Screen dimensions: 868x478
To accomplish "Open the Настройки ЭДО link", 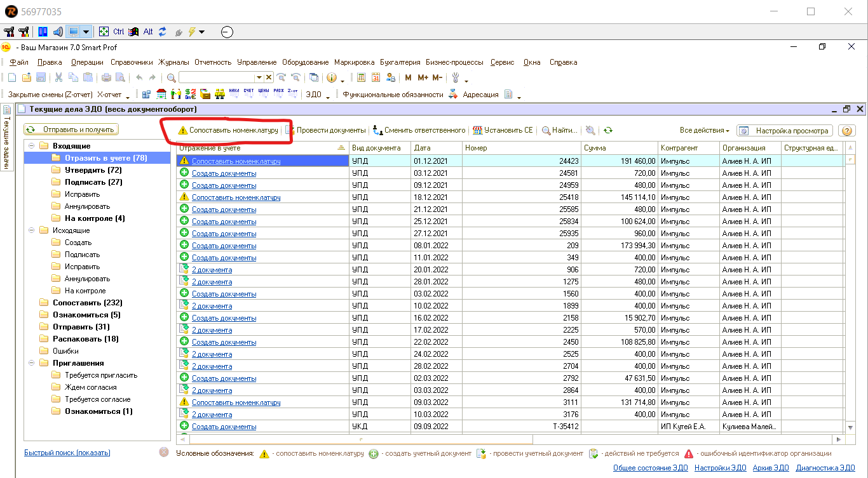I will click(x=720, y=468).
